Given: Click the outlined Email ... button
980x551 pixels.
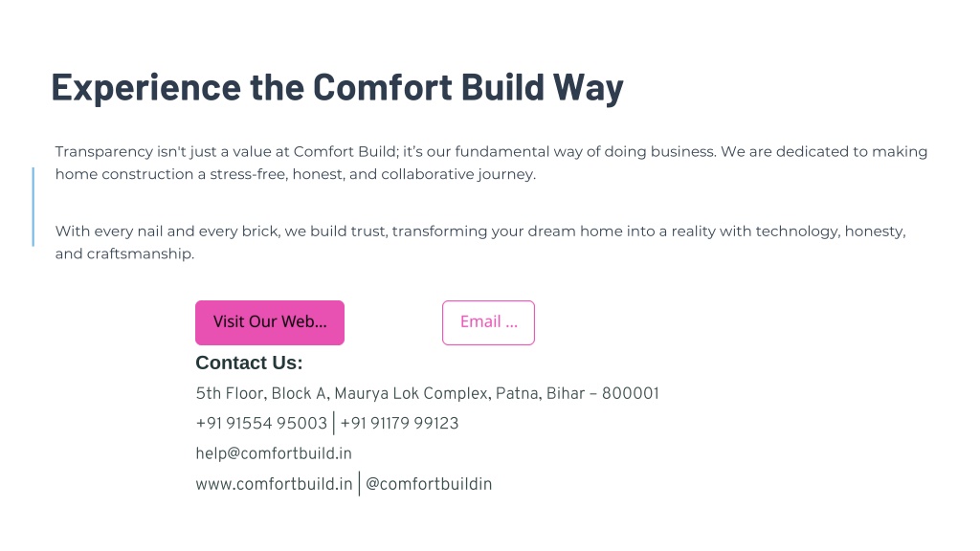Looking at the screenshot, I should 488,322.
